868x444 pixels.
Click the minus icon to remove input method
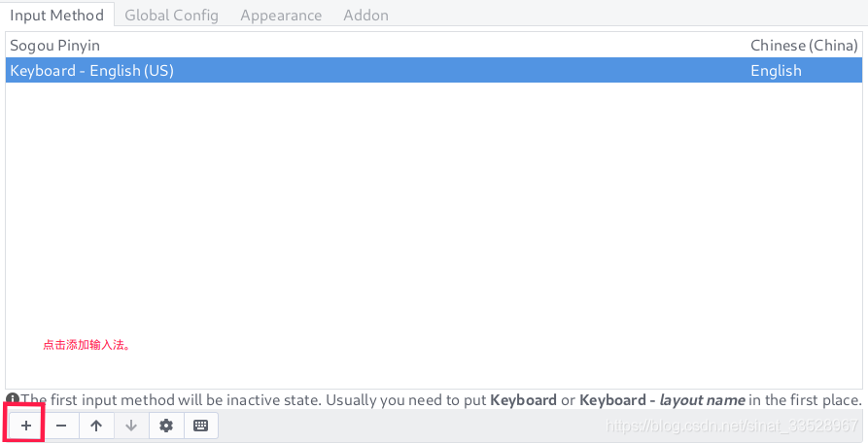tap(61, 426)
